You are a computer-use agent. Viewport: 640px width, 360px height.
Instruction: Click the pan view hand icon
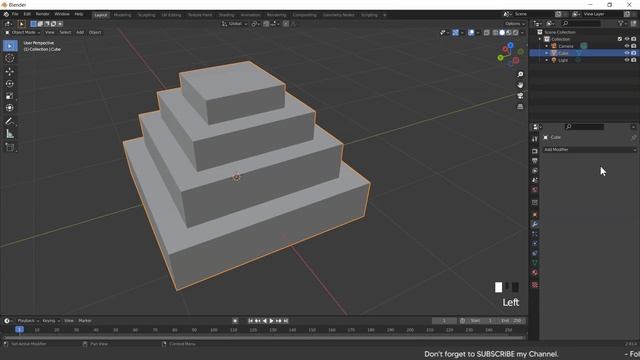pyautogui.click(x=520, y=85)
